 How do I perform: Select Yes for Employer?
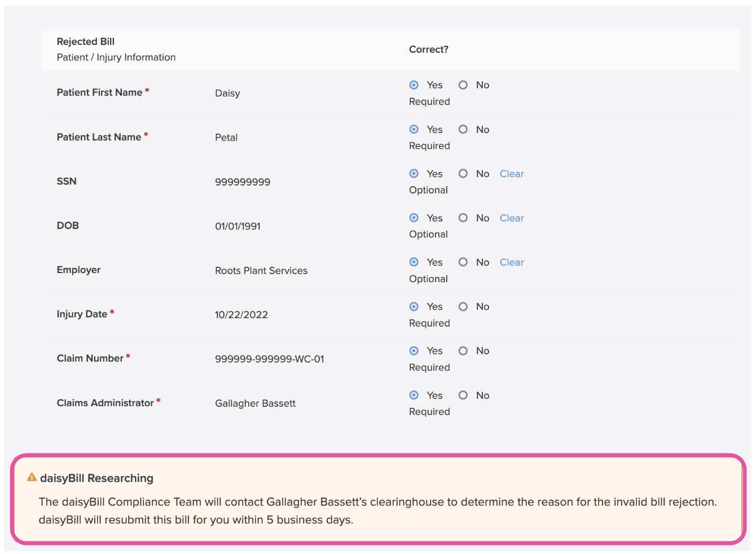pos(414,262)
